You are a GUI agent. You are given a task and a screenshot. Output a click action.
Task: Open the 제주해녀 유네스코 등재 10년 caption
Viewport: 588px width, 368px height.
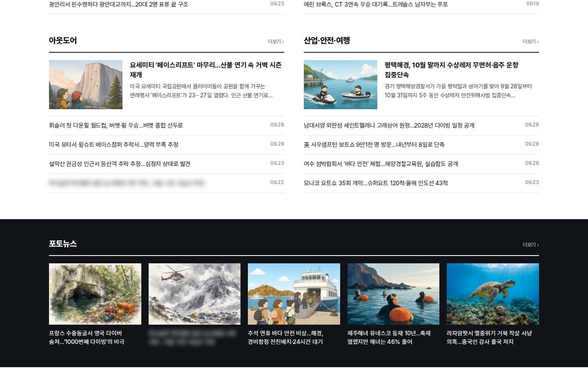389,338
